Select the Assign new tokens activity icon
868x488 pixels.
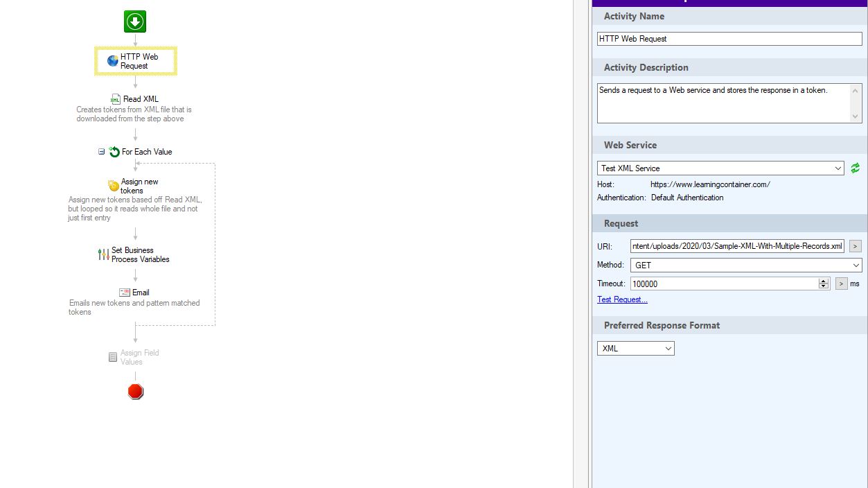[x=114, y=186]
